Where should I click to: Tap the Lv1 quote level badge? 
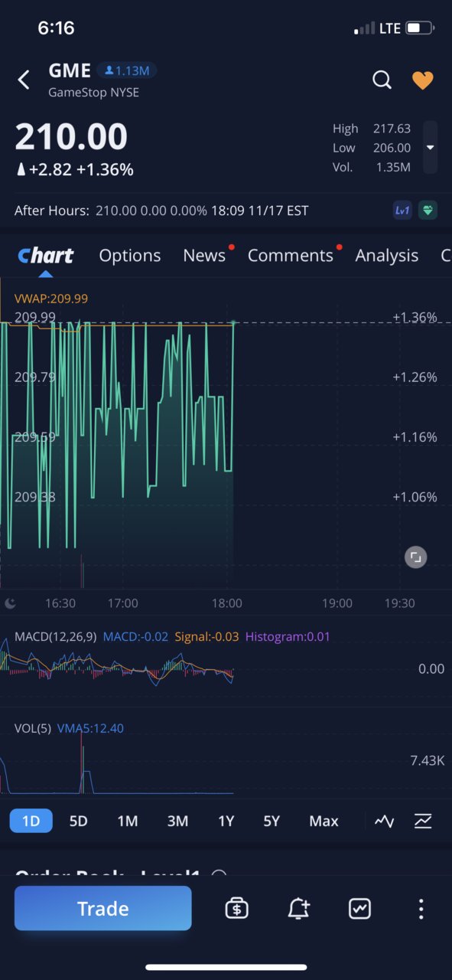click(402, 211)
